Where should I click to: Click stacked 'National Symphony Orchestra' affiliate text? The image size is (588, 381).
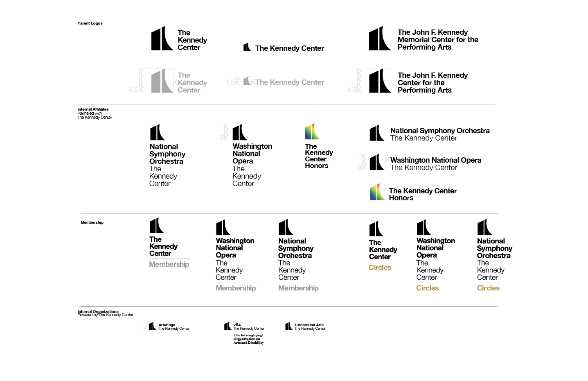point(167,154)
